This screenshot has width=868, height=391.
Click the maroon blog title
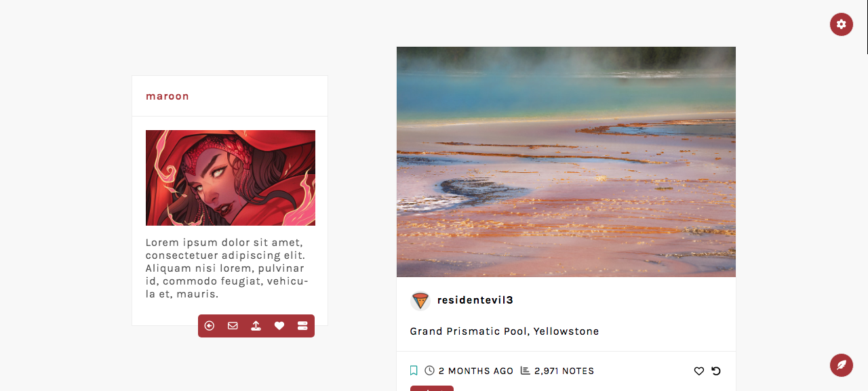[167, 96]
